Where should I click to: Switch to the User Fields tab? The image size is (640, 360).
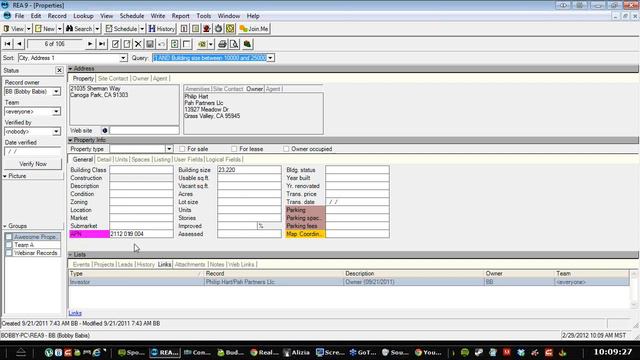point(188,160)
